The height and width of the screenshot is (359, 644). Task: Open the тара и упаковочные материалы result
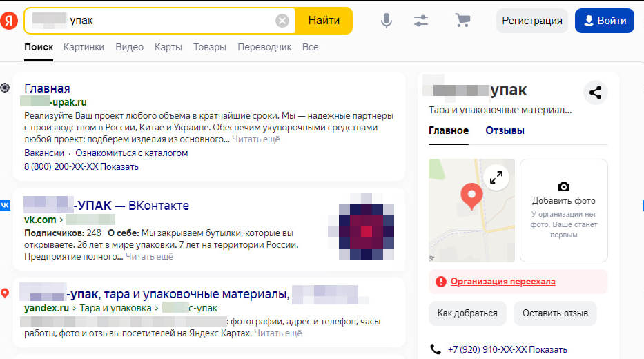tap(179, 294)
